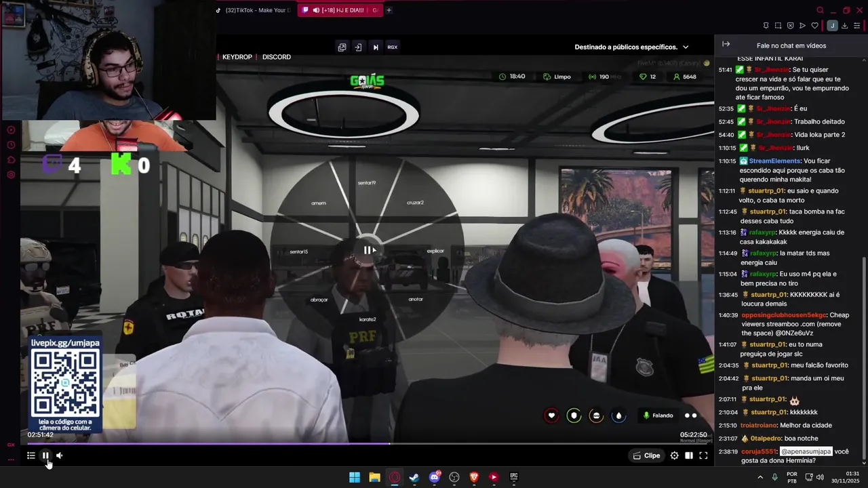
Task: Click the center pause overlay on video
Action: [x=369, y=250]
